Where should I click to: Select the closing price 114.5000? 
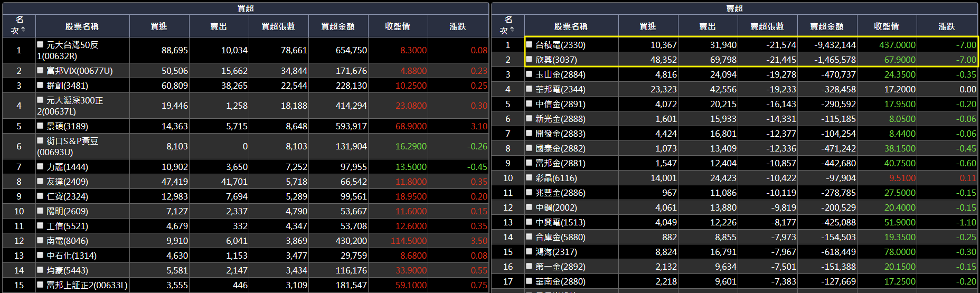(x=409, y=241)
